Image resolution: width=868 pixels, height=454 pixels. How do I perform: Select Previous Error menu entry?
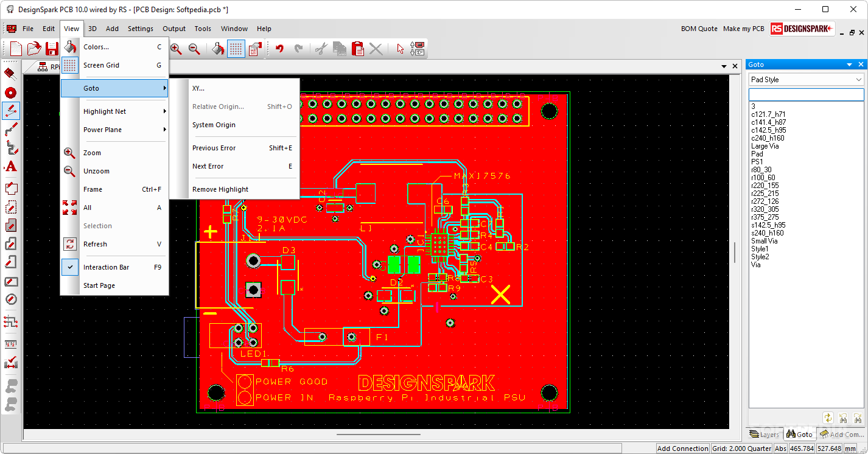click(x=234, y=148)
